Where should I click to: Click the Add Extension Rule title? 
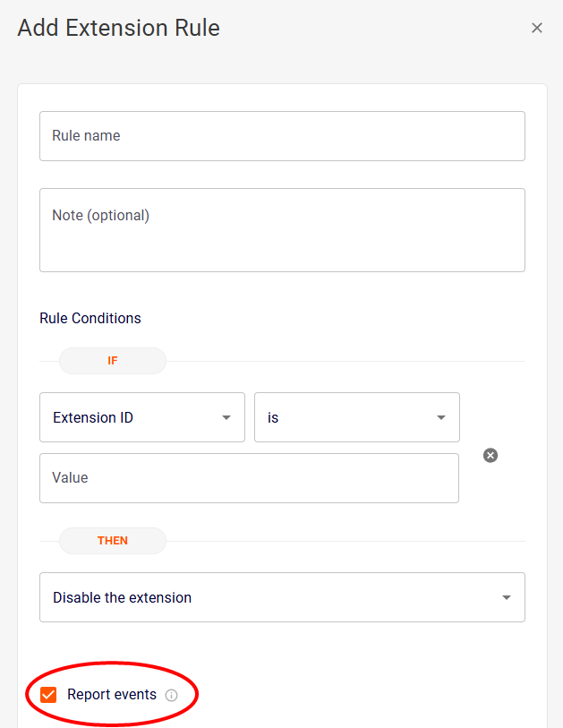pyautogui.click(x=119, y=28)
